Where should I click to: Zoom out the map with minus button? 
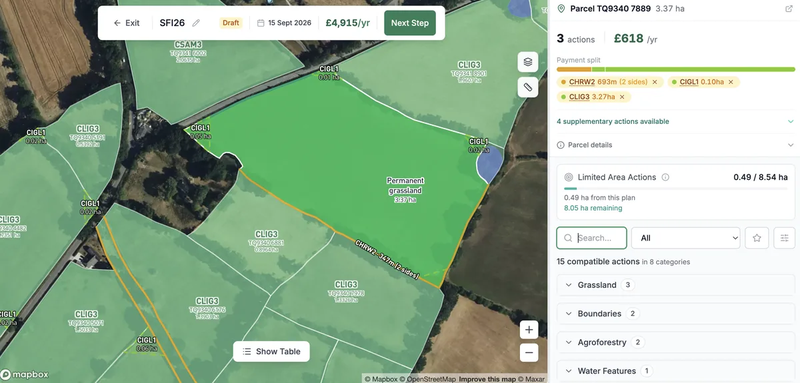tap(529, 352)
